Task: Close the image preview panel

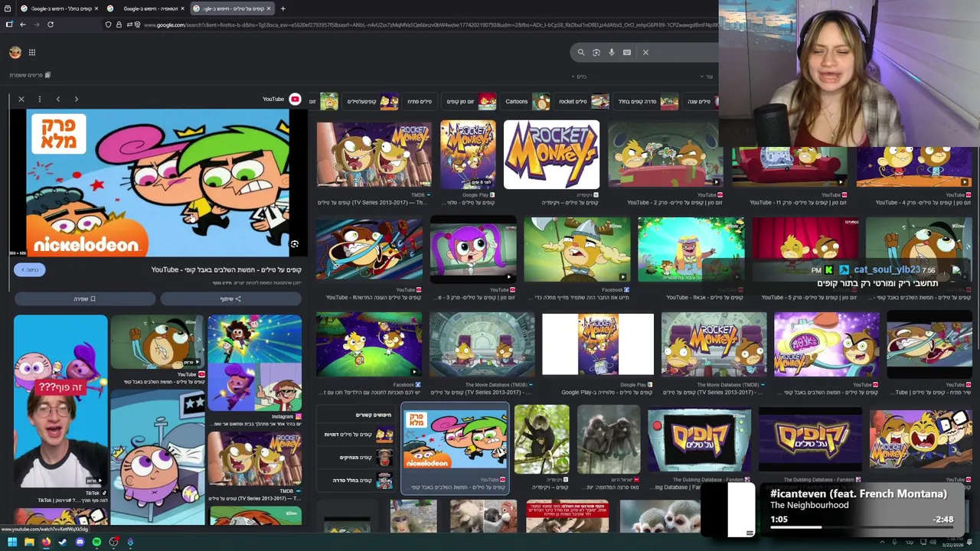Action: pos(21,99)
